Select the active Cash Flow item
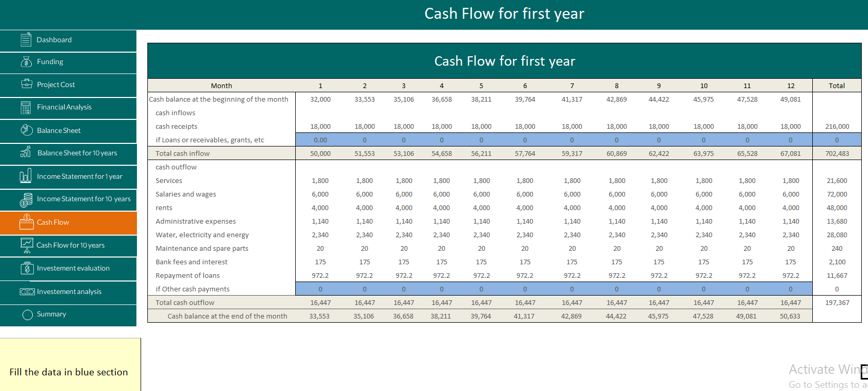This screenshot has height=391, width=868. click(x=68, y=223)
